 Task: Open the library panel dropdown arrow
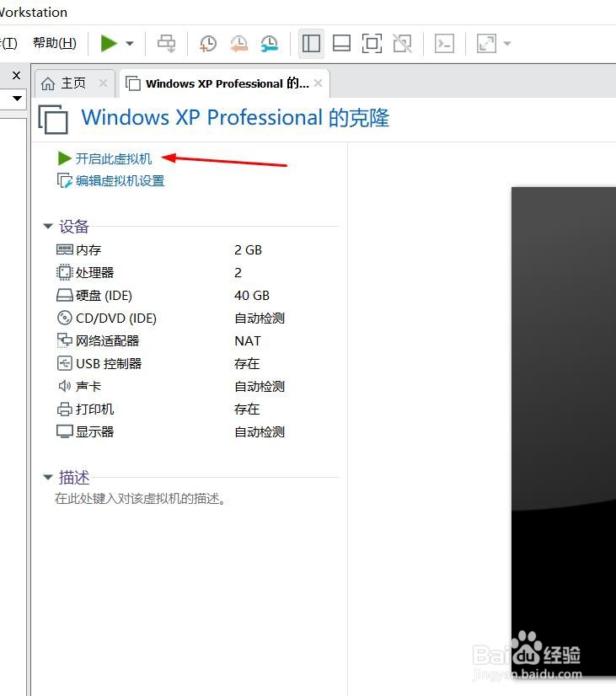18,98
